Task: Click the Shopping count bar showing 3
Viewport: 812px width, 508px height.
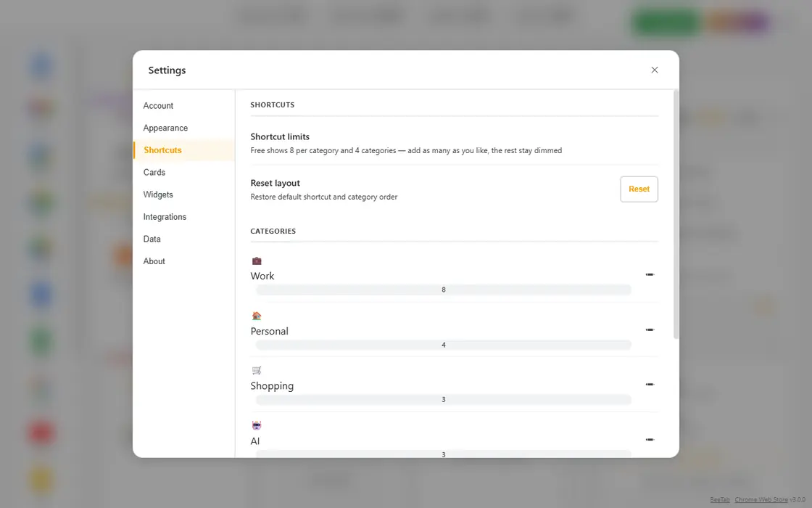Action: pos(443,400)
